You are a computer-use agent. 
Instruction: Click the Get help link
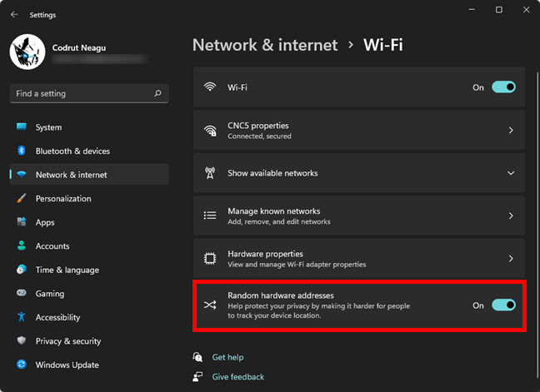click(227, 357)
